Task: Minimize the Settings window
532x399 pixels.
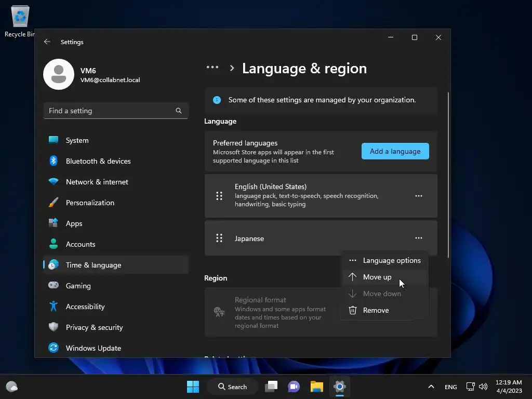Action: (x=391, y=37)
